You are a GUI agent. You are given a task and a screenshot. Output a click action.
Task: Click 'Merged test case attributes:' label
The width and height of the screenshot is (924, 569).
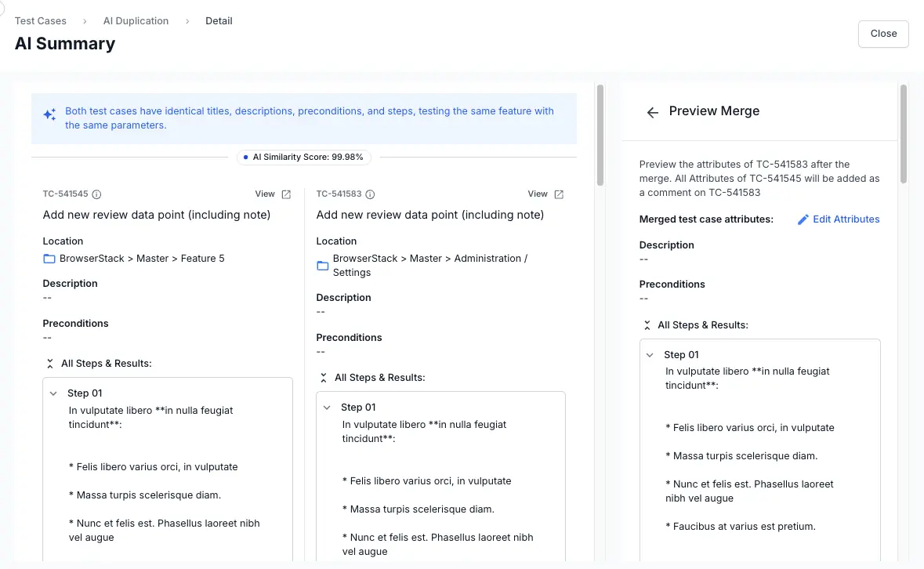point(706,219)
